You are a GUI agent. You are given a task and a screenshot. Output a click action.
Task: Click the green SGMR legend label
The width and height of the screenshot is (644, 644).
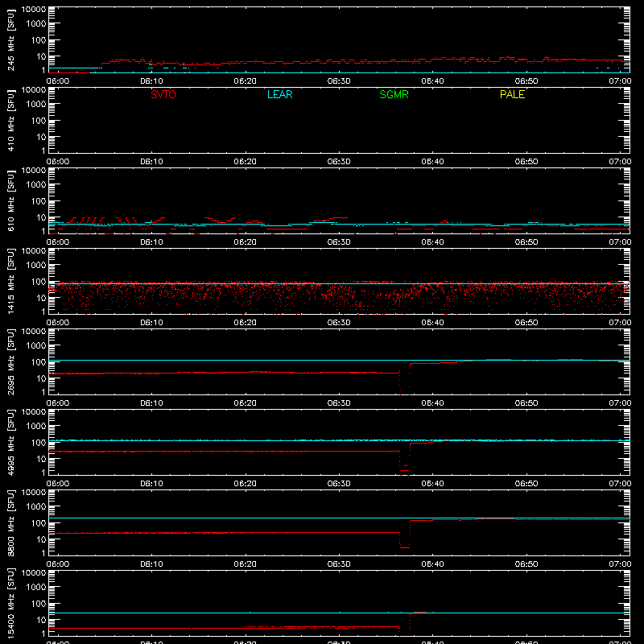pos(394,94)
